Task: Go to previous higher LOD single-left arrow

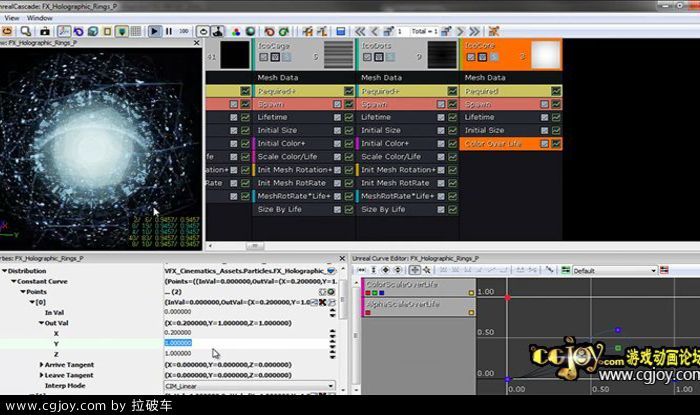Action: 374,31
